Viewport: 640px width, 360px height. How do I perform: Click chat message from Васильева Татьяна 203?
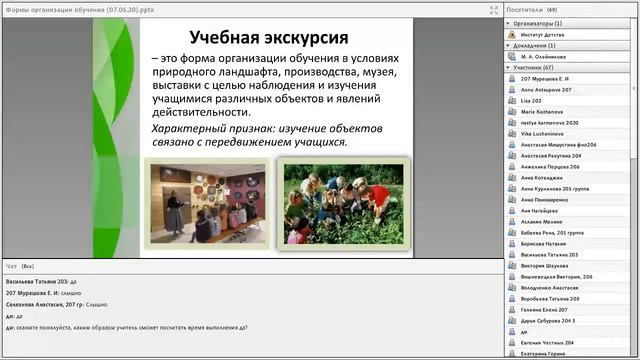tap(41, 282)
